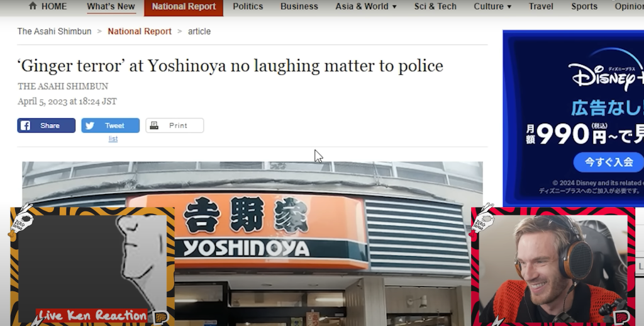644x326 pixels.
Task: Switch to the Sci & Tech section
Action: click(x=435, y=6)
